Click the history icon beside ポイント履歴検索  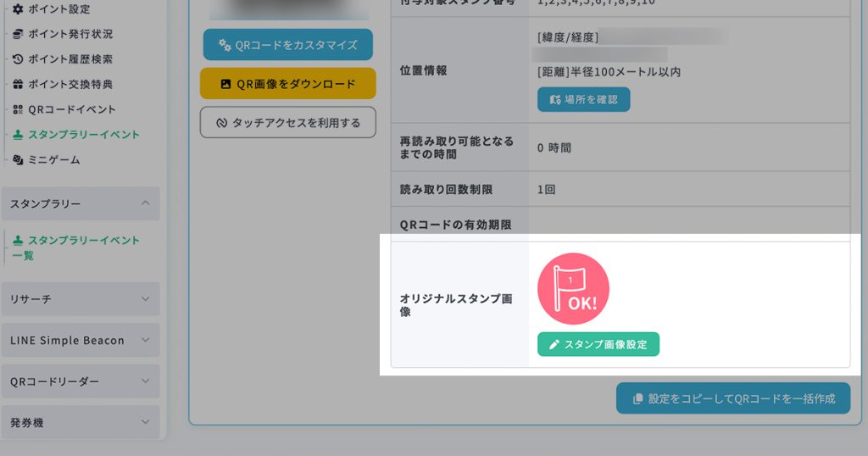(18, 59)
